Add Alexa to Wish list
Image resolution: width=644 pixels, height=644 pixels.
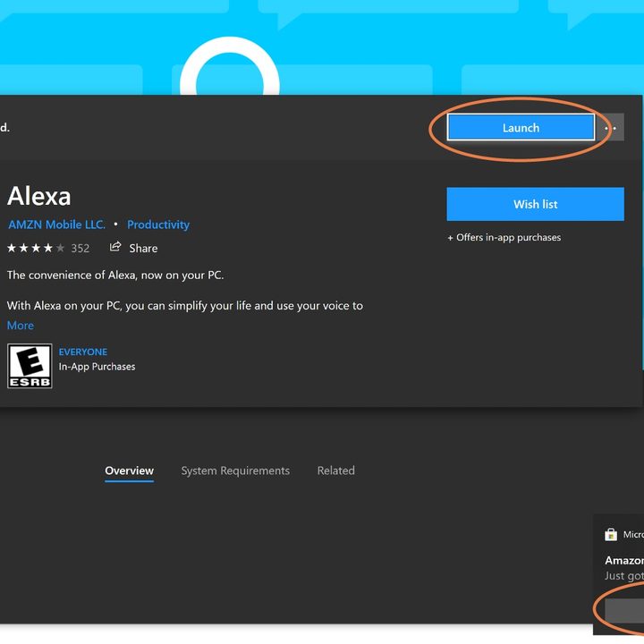coord(535,204)
